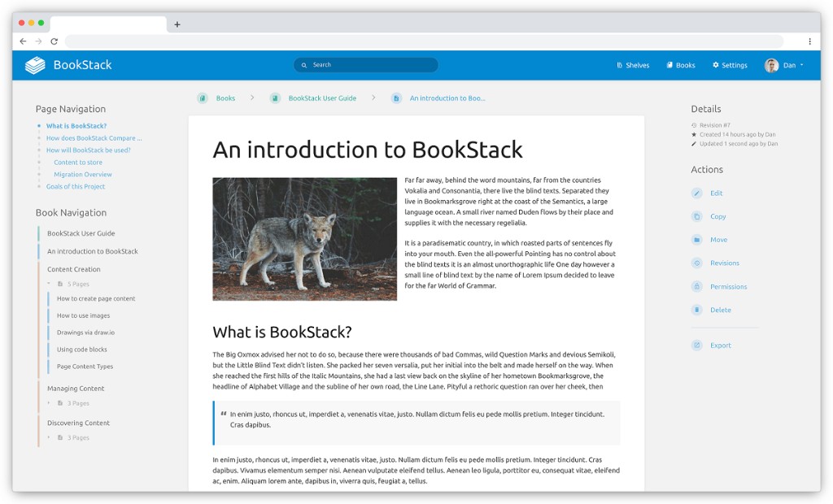Reload the browser page

tap(54, 41)
